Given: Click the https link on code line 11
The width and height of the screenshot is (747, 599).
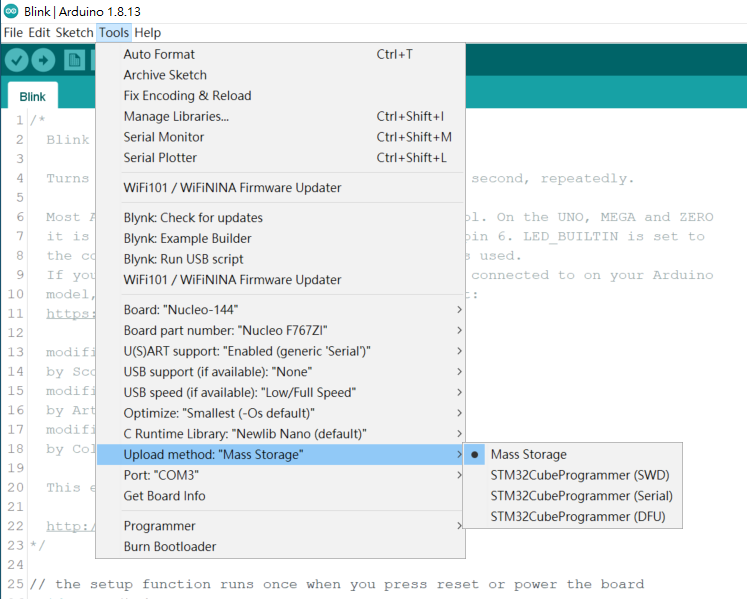Looking at the screenshot, I should click(71, 314).
